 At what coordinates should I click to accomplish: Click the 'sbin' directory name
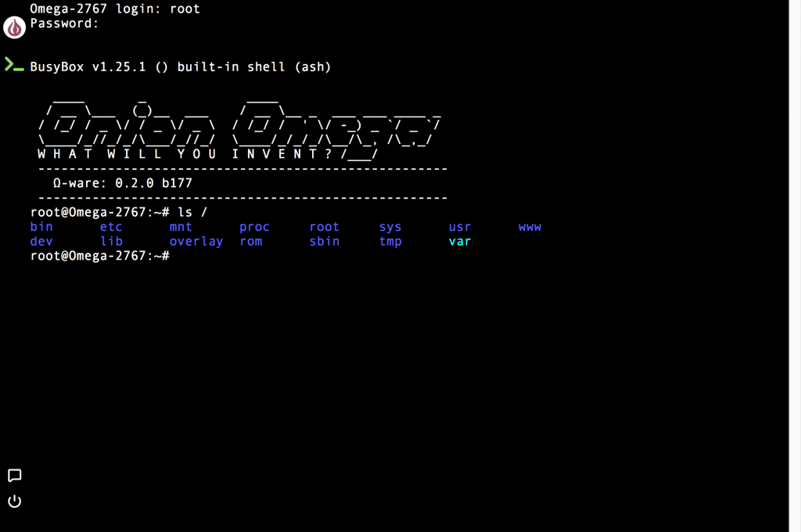324,242
